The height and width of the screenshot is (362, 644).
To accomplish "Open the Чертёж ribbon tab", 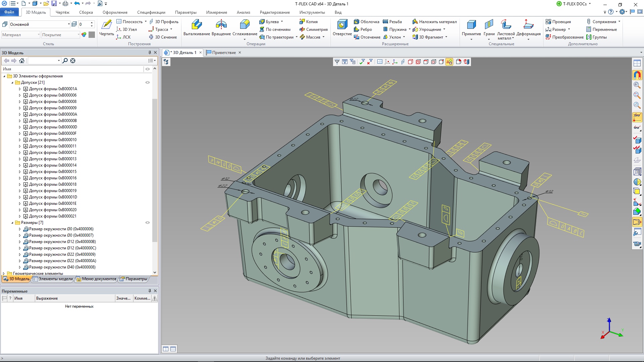I will pos(62,12).
